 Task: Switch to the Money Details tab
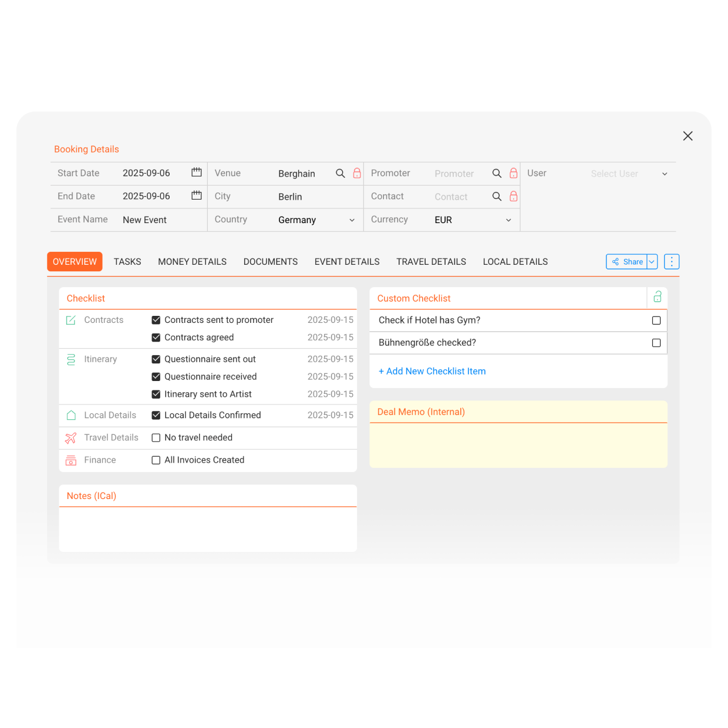(192, 261)
